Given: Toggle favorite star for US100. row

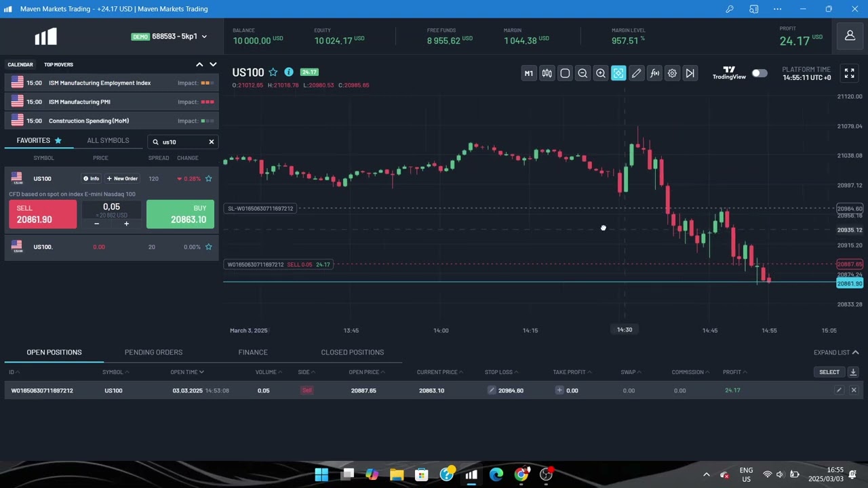Looking at the screenshot, I should (208, 247).
